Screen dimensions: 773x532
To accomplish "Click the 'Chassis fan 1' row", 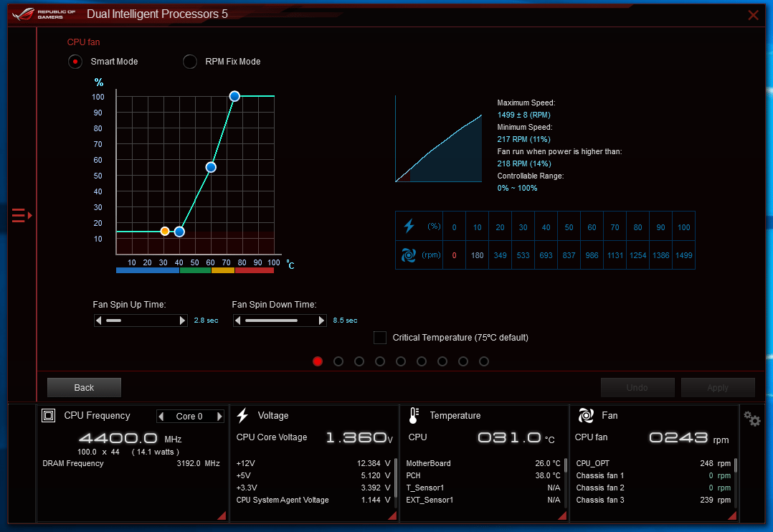I will [x=653, y=476].
